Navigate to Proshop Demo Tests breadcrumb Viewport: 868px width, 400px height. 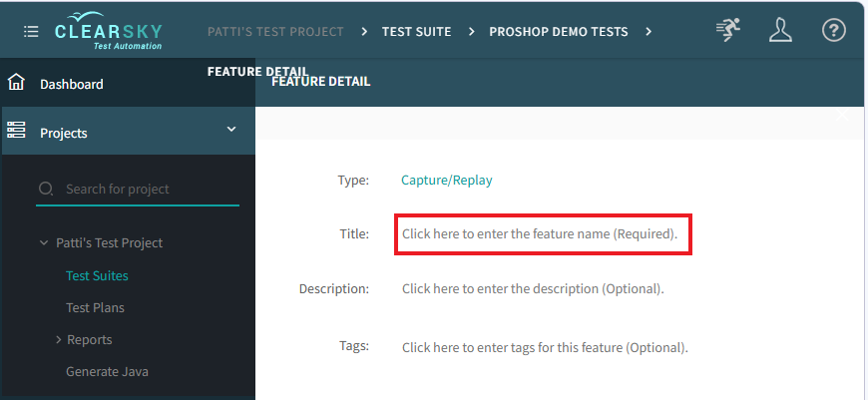tap(558, 32)
